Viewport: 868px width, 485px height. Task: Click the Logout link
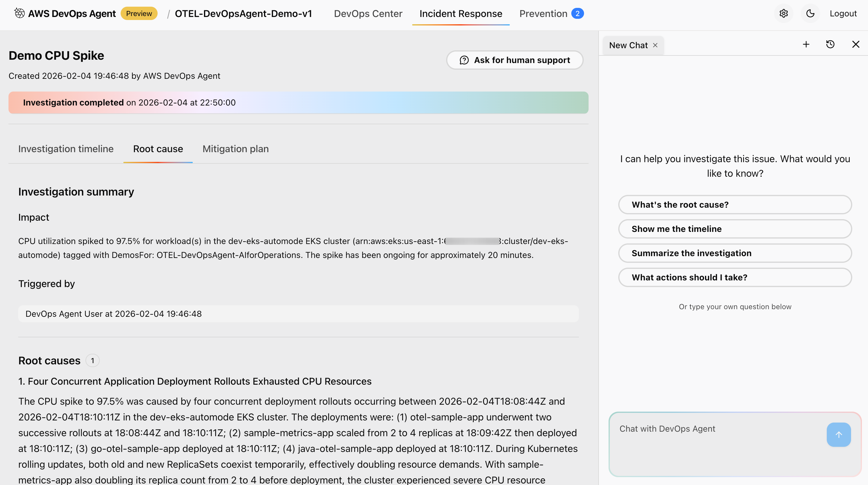843,13
